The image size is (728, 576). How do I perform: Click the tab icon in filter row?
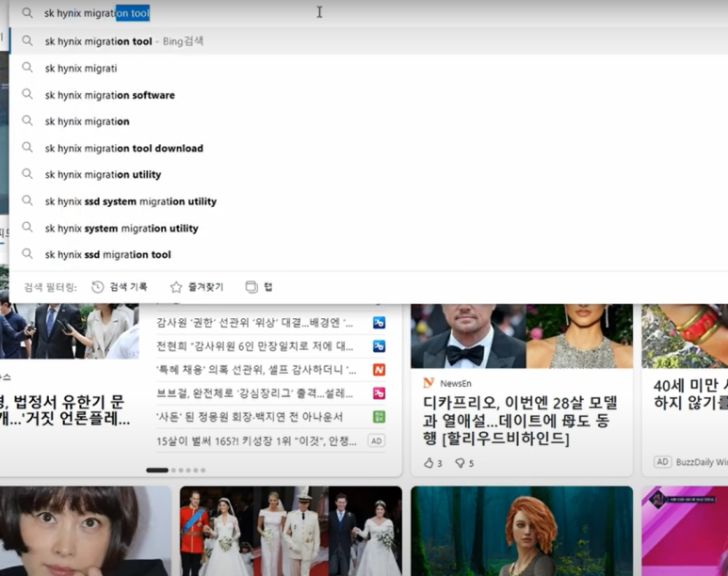[251, 287]
